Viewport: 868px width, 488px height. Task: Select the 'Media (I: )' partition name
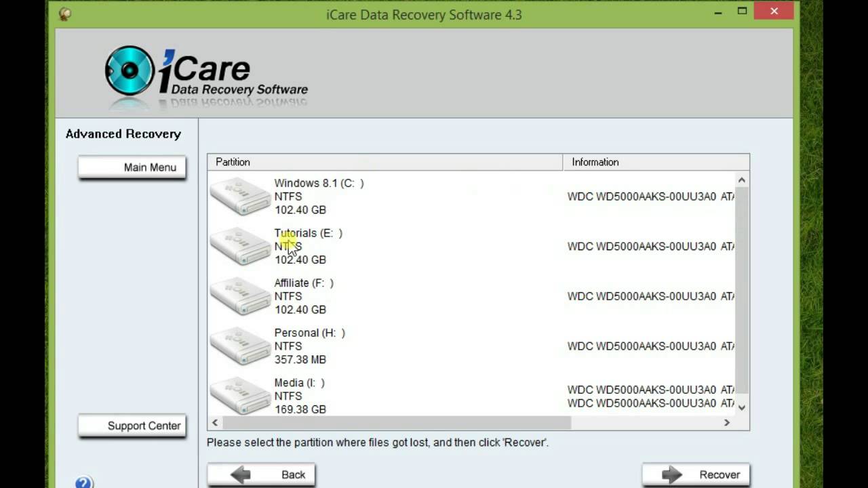[x=300, y=383]
